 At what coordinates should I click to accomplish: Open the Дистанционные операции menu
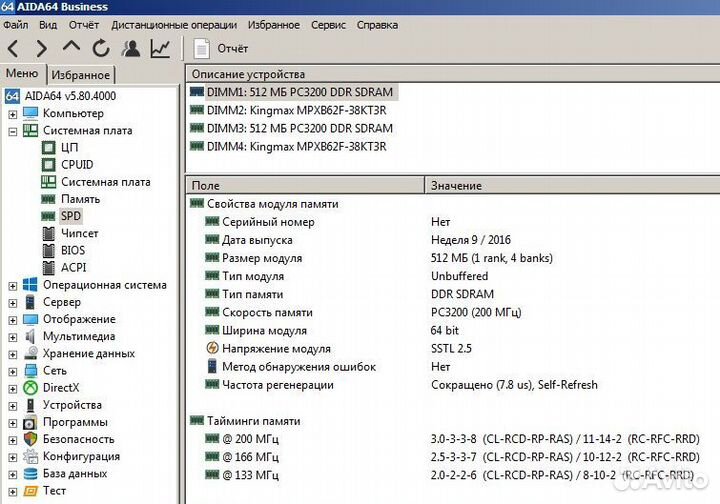coord(174,25)
